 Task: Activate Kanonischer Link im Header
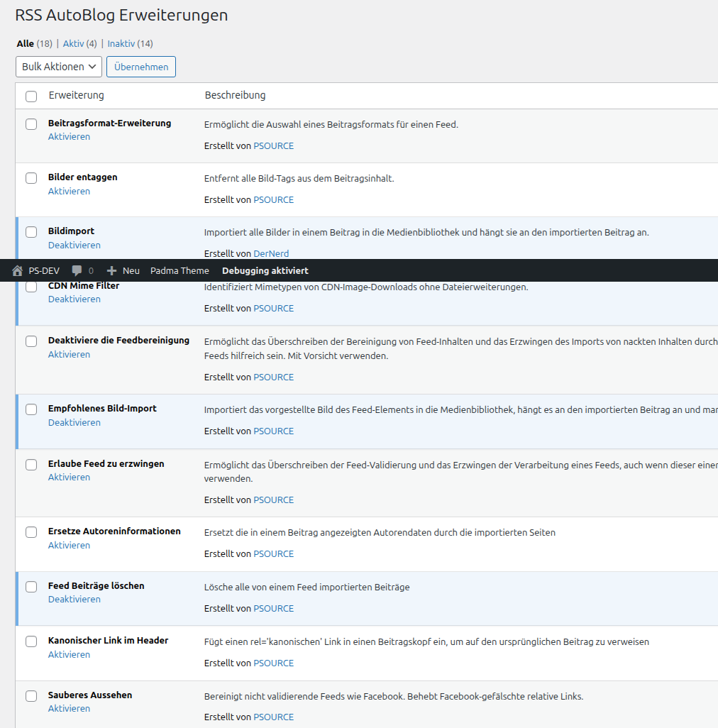click(69, 654)
